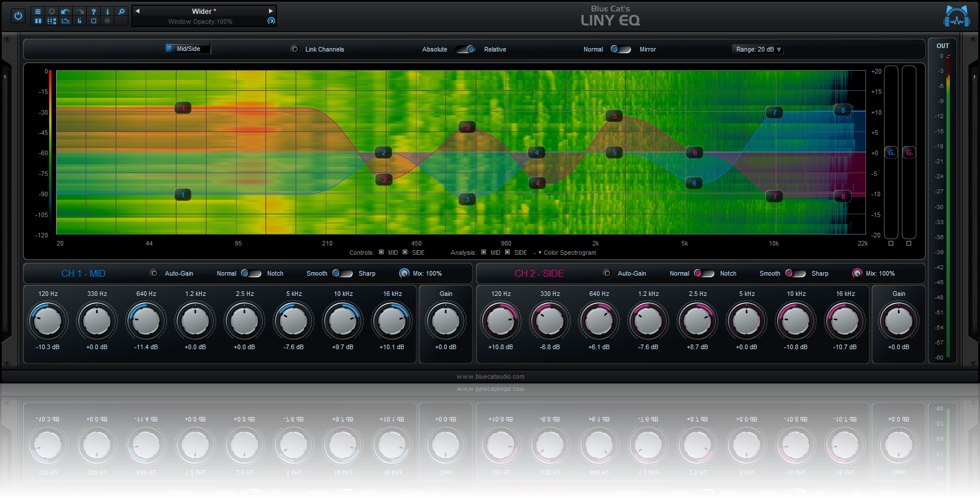
Task: Select blue EQ node 6 on graph
Action: pos(694,183)
